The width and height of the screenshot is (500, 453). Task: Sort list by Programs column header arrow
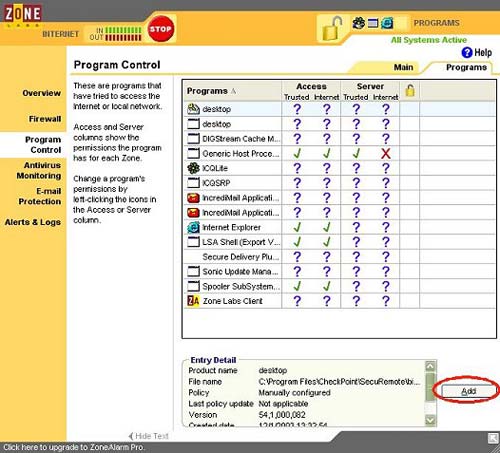(233, 91)
